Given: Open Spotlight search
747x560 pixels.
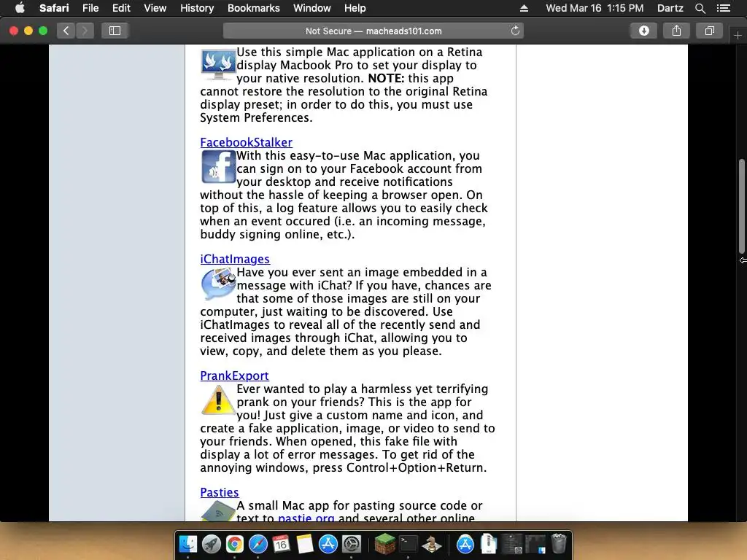Looking at the screenshot, I should (x=700, y=8).
